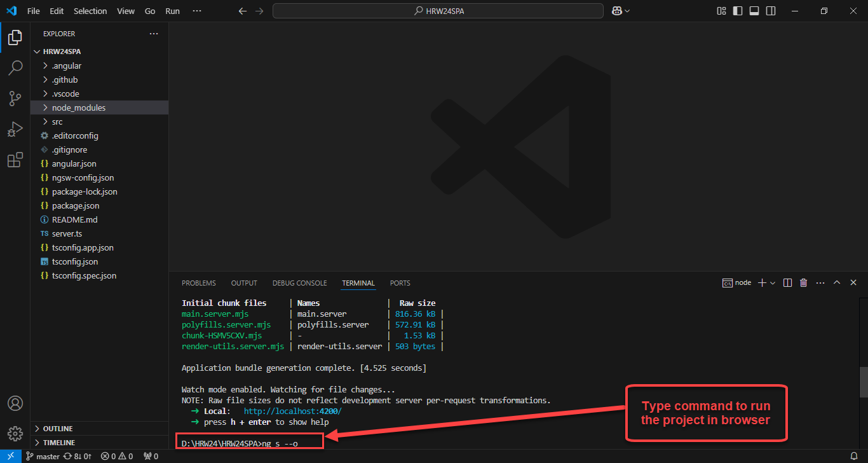Viewport: 868px width, 463px height.
Task: Open the Extensions view
Action: coord(15,160)
